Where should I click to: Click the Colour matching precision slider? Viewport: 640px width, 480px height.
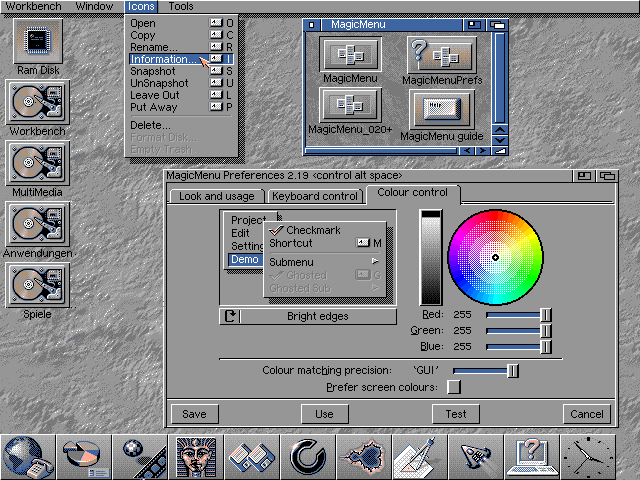click(x=486, y=371)
